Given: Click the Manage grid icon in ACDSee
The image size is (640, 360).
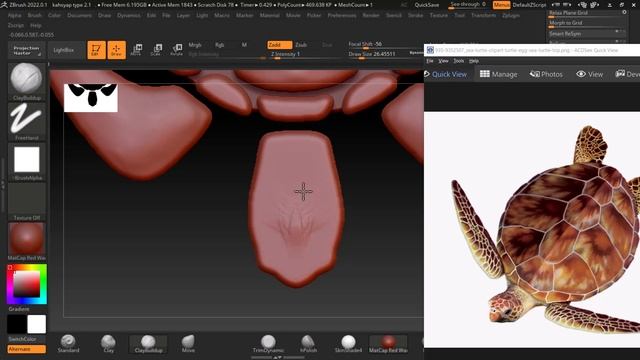Looking at the screenshot, I should 484,74.
